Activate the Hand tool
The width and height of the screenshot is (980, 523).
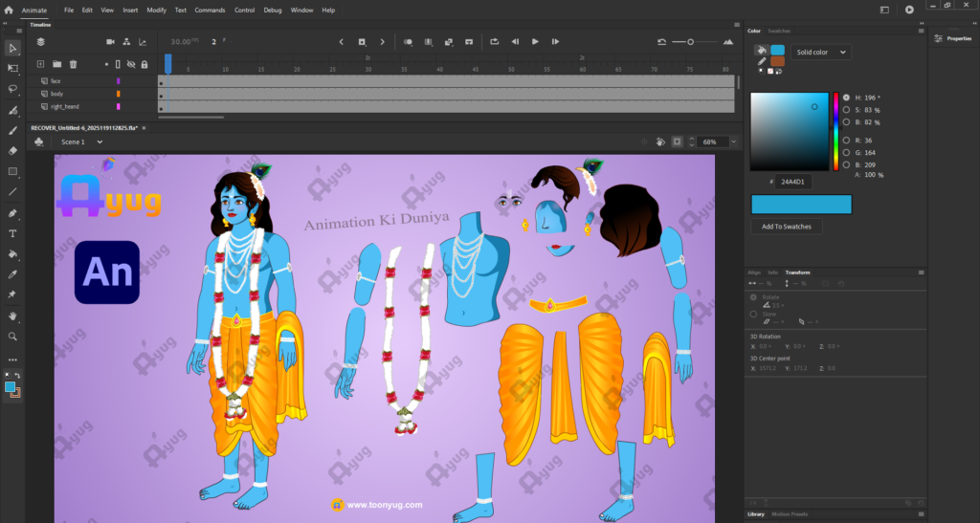[x=12, y=316]
